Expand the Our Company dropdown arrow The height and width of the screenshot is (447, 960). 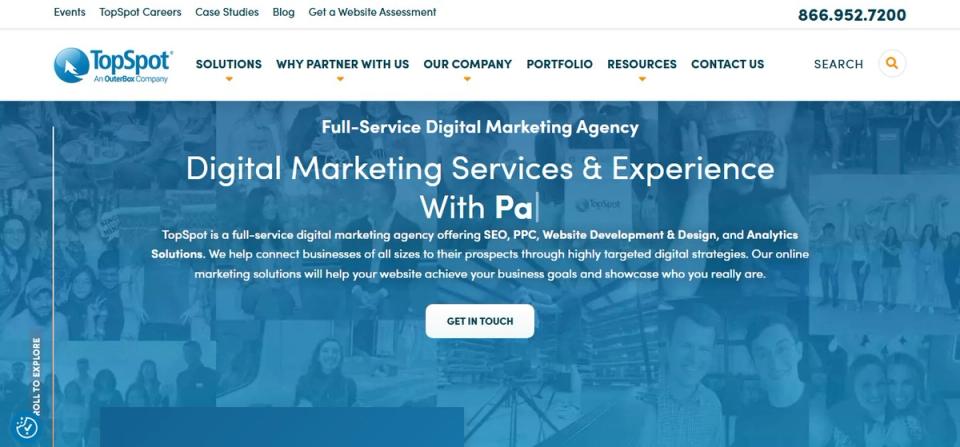click(x=467, y=79)
